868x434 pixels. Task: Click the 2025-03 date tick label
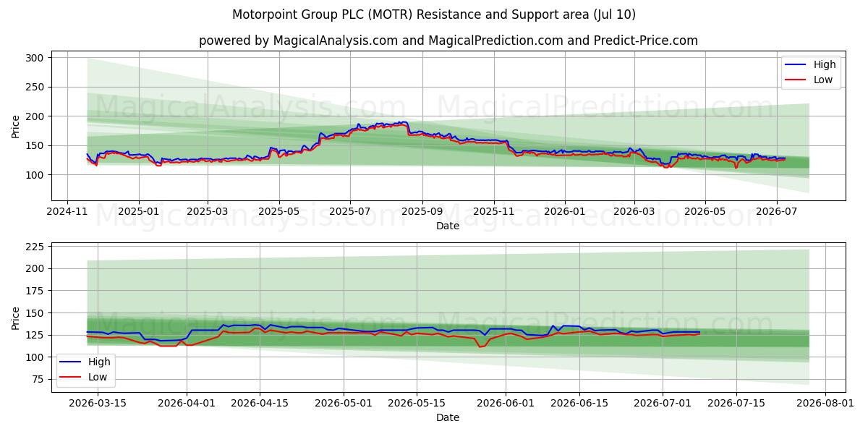[208, 211]
